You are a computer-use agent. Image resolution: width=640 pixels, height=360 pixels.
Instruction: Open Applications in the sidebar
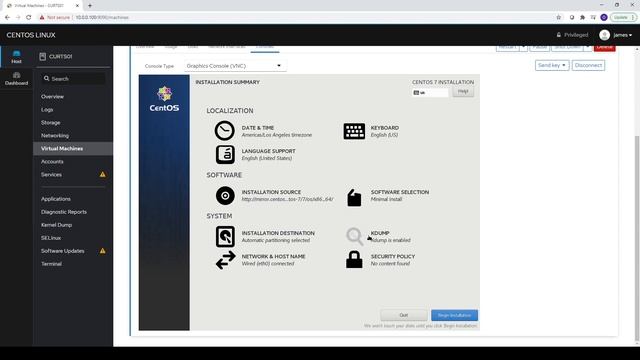tap(56, 199)
